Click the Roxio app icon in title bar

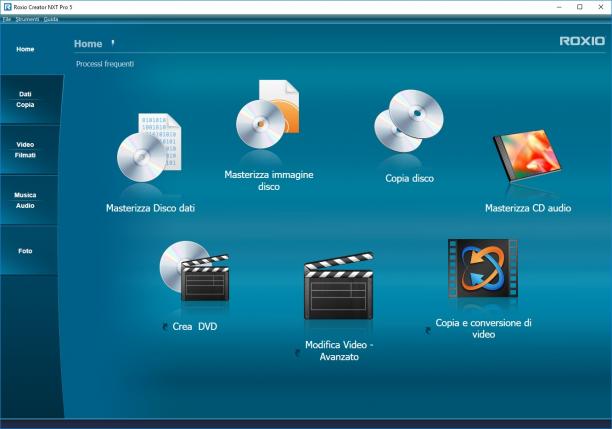[7, 7]
